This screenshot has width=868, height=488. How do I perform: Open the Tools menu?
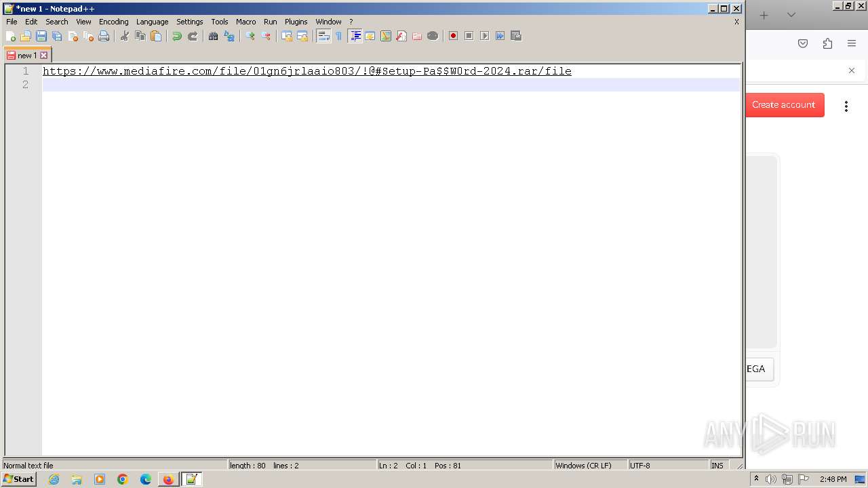click(220, 22)
